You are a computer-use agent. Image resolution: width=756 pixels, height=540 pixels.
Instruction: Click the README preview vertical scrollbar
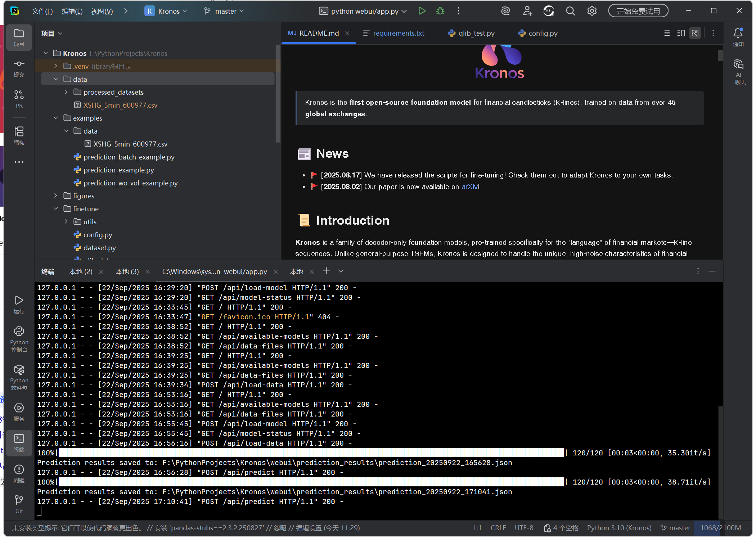coord(720,55)
